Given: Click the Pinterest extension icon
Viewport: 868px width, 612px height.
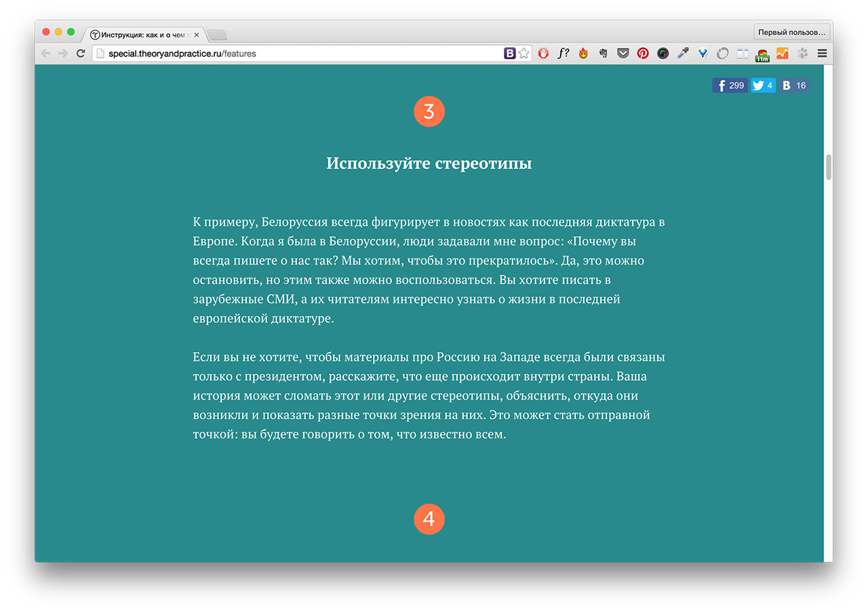Looking at the screenshot, I should point(643,53).
